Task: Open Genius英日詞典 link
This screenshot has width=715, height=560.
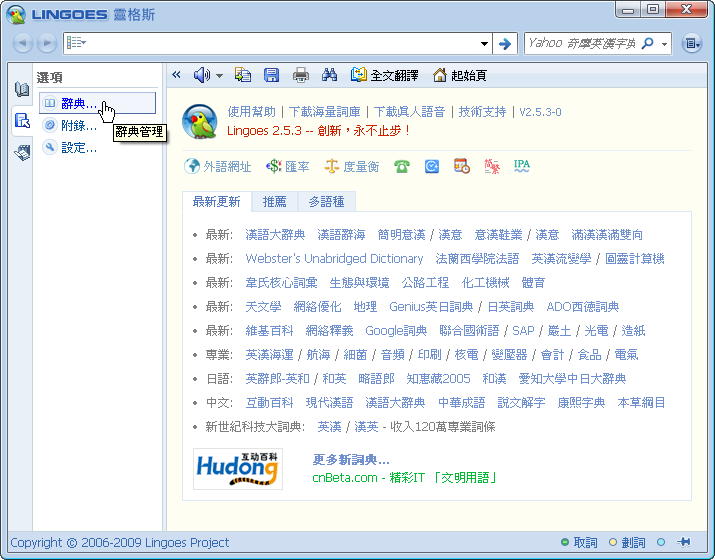Action: [x=431, y=306]
